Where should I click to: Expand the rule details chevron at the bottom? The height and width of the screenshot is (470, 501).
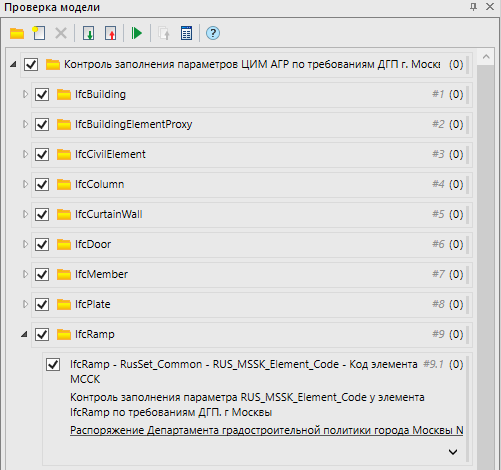click(x=453, y=452)
